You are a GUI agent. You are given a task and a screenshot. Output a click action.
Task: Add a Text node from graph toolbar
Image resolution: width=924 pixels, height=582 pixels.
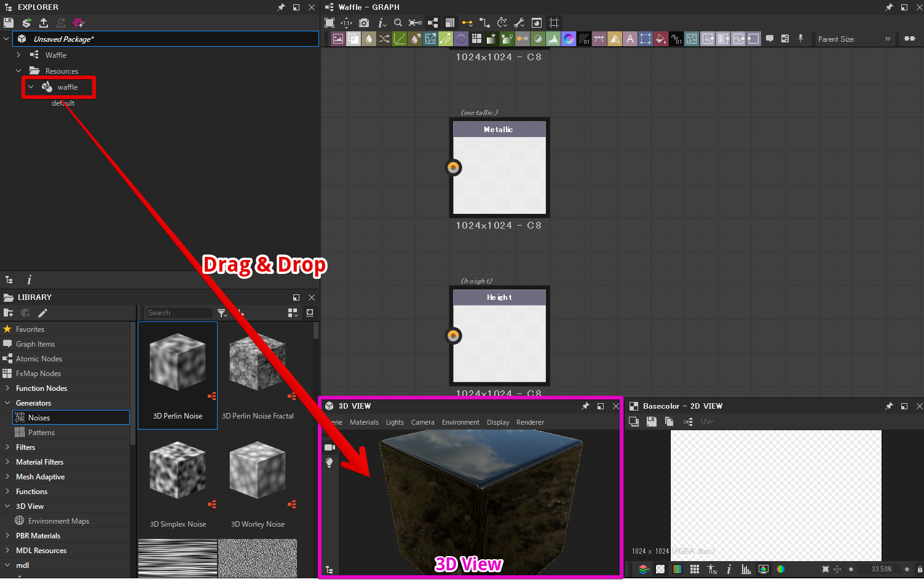[x=630, y=39]
